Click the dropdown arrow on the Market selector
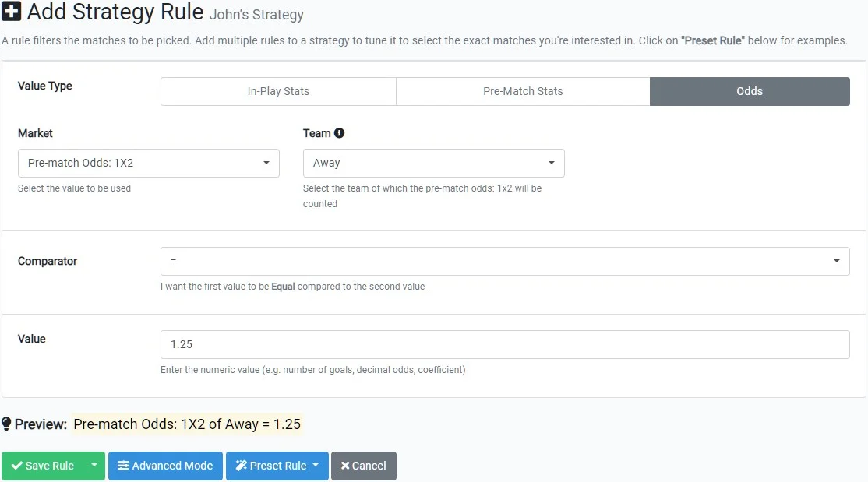 tap(265, 163)
